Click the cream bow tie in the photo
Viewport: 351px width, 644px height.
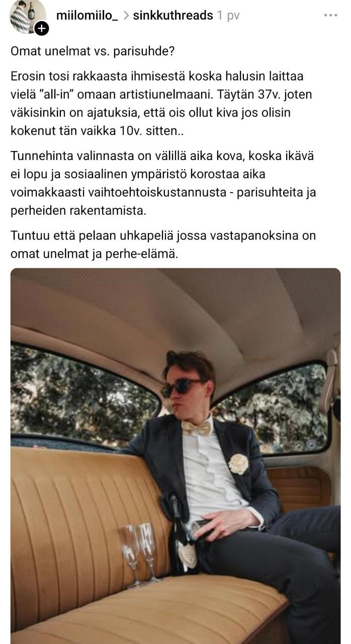pyautogui.click(x=197, y=428)
